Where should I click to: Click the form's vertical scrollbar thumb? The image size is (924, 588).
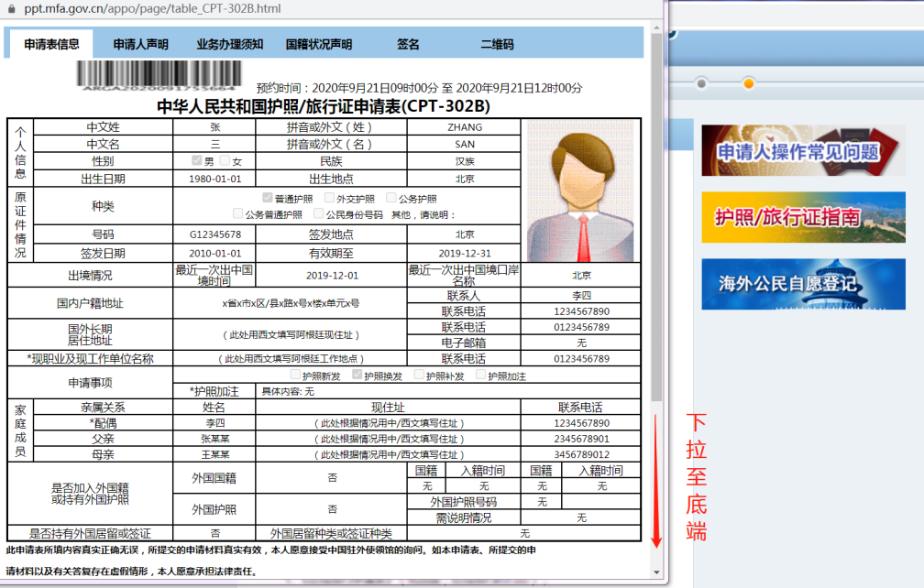656,217
